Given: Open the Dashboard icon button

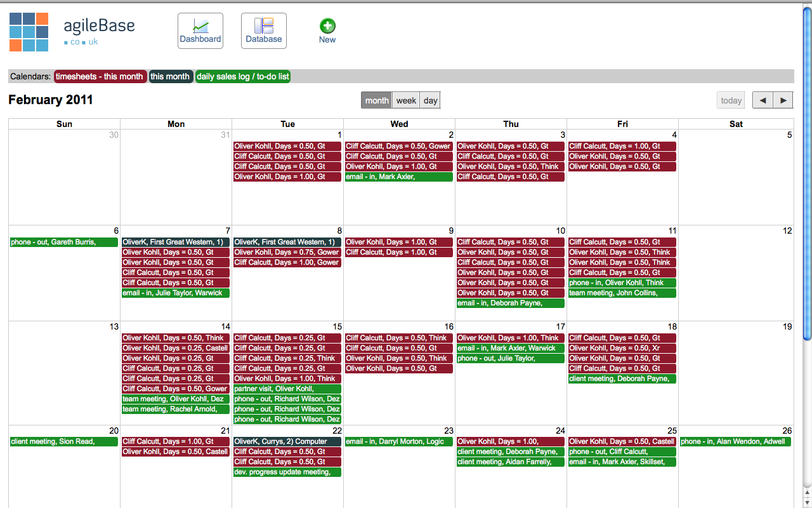Looking at the screenshot, I should [200, 30].
